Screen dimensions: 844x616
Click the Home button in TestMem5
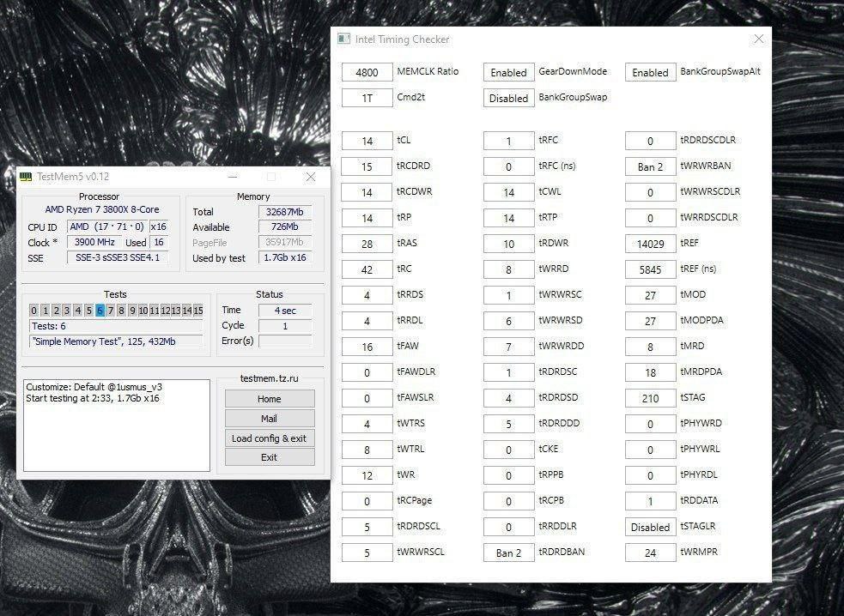point(270,399)
